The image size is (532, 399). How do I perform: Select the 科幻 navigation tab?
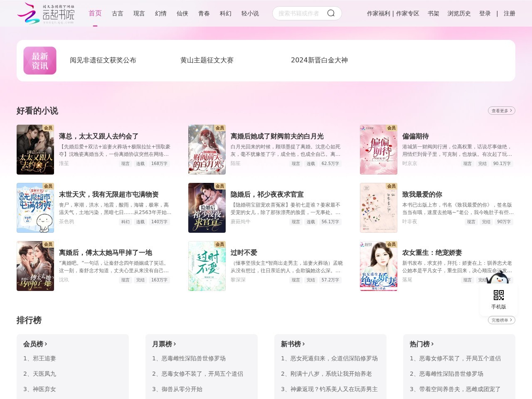(226, 14)
